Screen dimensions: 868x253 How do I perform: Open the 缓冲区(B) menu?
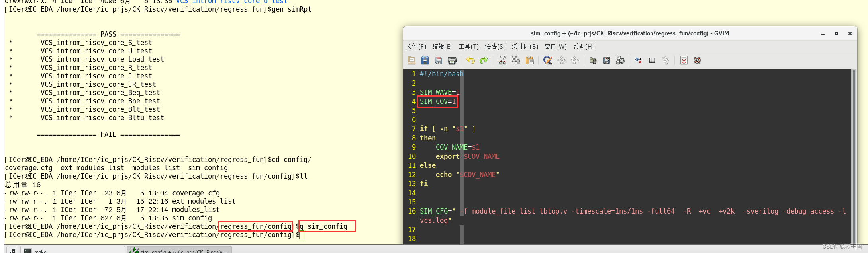(x=525, y=47)
